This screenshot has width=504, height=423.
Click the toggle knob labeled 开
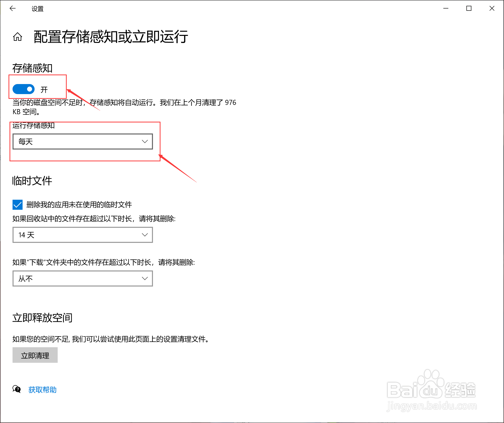pos(29,89)
